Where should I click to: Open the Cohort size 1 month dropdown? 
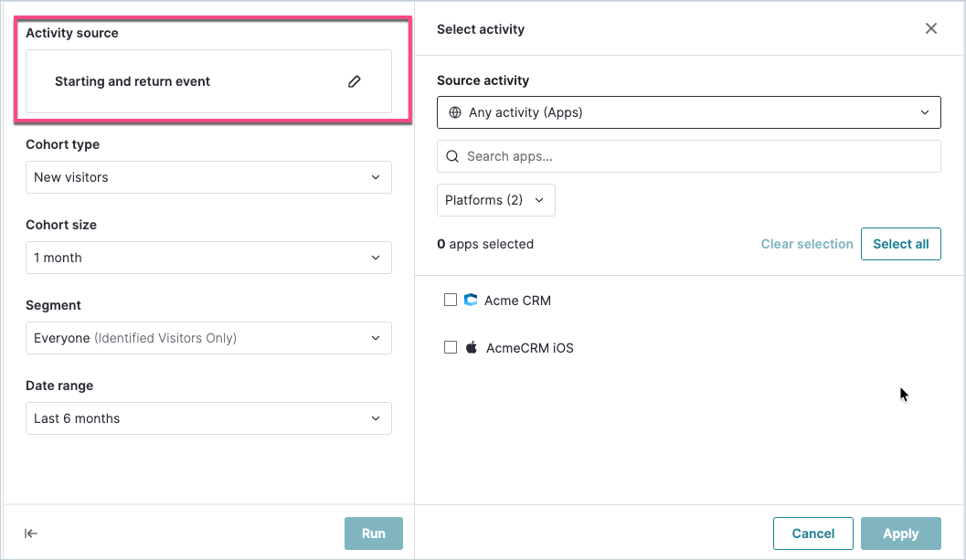209,258
